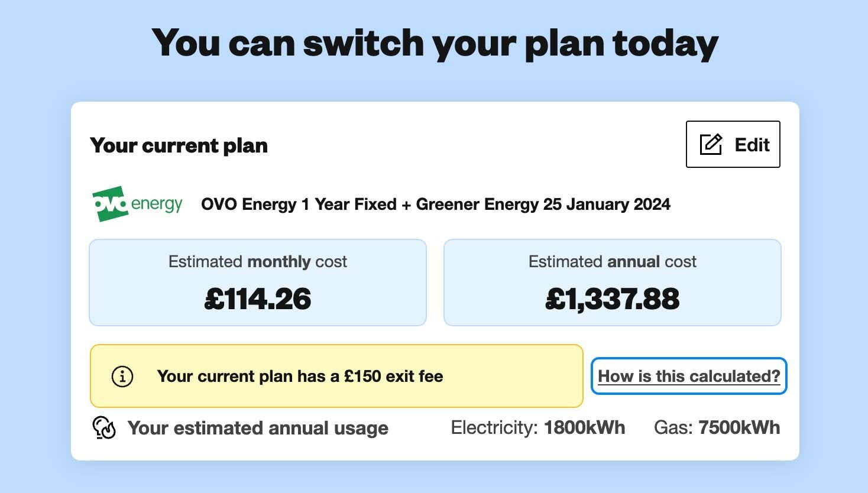This screenshot has height=493, width=868.
Task: Click the yellow exit fee warning banner
Action: (336, 376)
